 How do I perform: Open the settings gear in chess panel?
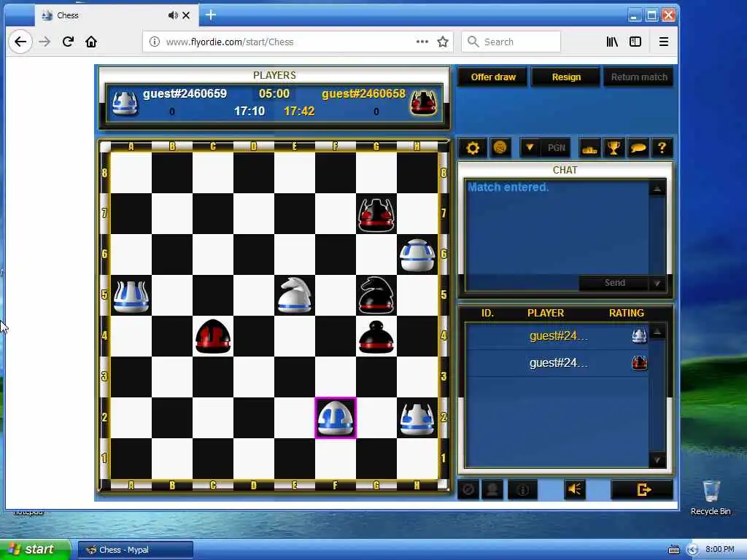tap(472, 148)
